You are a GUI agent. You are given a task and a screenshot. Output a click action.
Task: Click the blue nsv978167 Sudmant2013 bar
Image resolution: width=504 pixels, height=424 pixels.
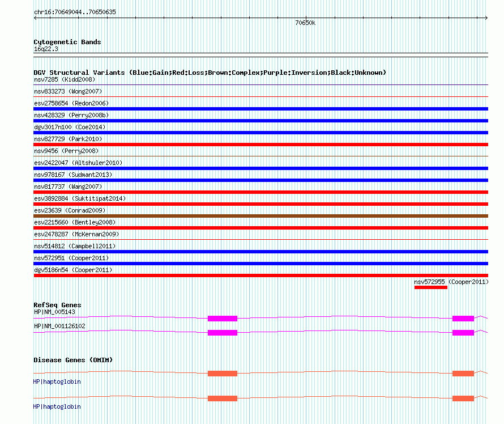click(260, 180)
